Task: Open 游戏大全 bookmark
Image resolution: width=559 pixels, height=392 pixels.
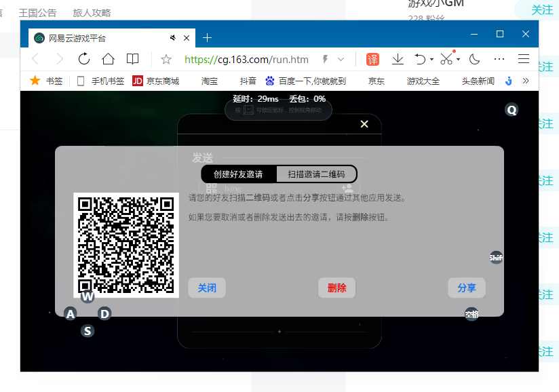Action: (423, 81)
